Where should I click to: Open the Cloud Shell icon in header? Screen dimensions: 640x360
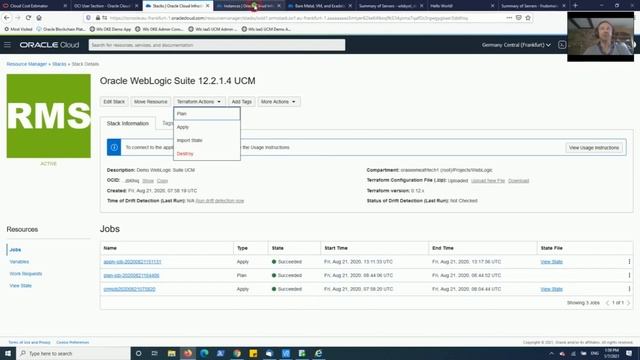(562, 45)
